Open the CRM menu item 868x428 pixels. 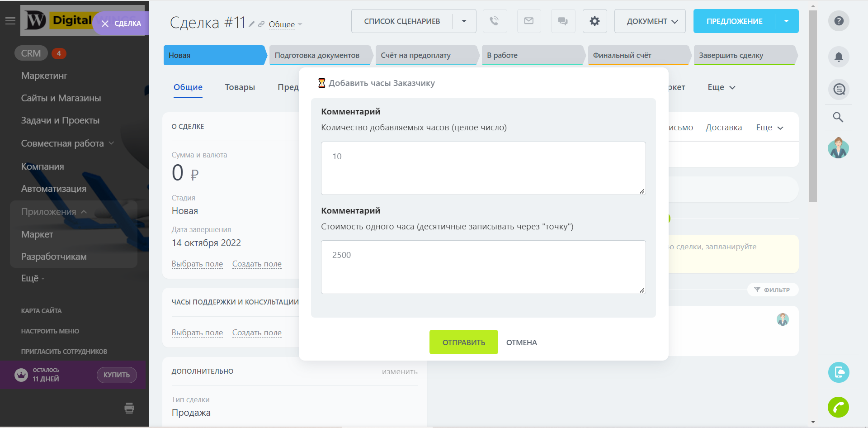pos(31,53)
